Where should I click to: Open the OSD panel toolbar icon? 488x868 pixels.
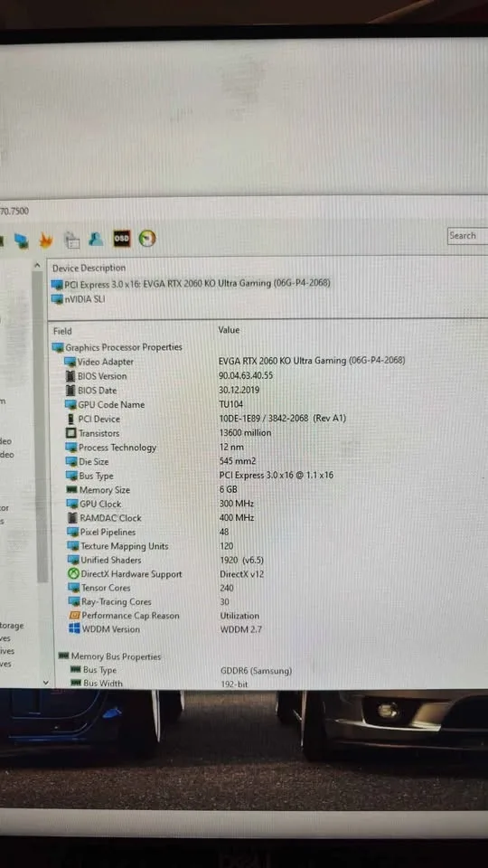click(122, 239)
